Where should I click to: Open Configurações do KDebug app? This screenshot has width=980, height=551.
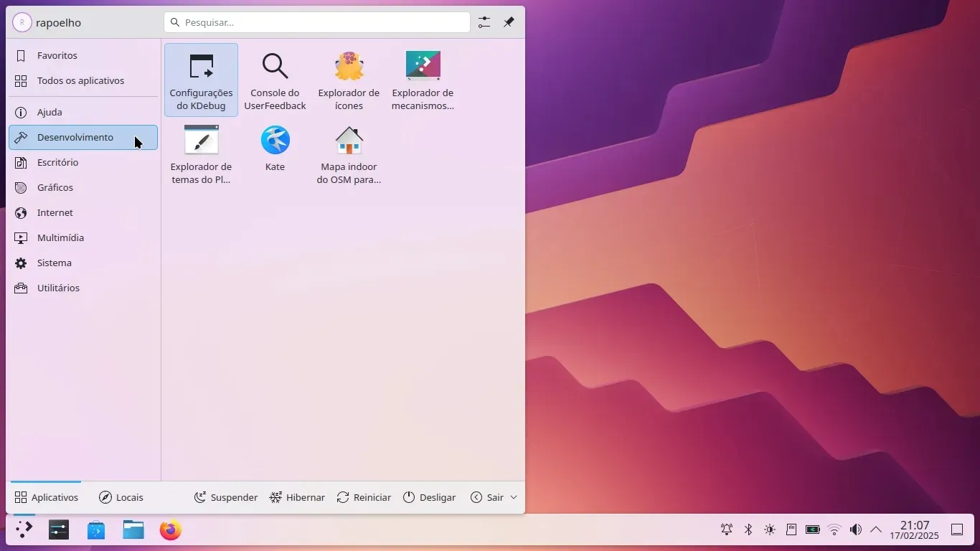tap(201, 80)
